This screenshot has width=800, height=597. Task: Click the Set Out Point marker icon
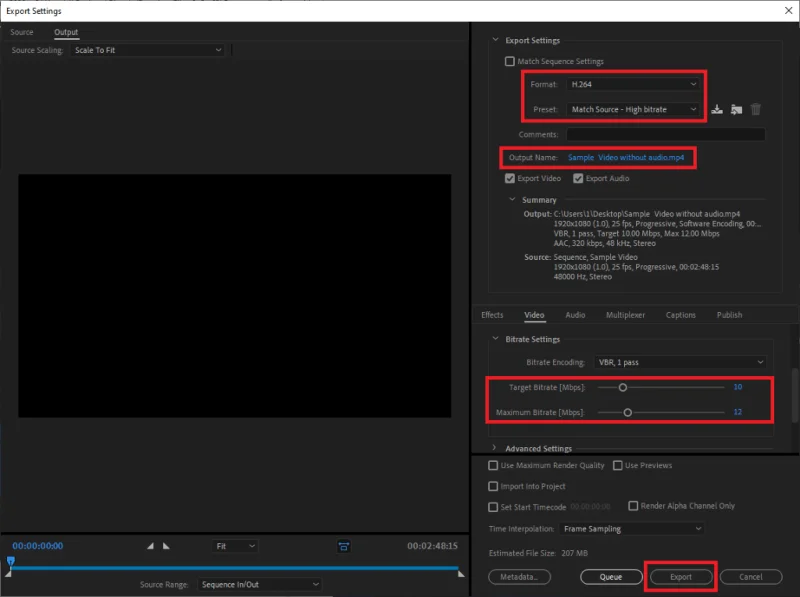[166, 546]
